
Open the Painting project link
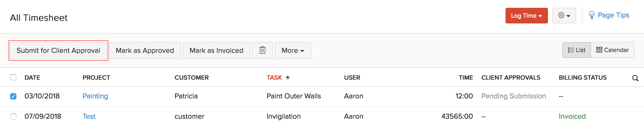pos(95,96)
